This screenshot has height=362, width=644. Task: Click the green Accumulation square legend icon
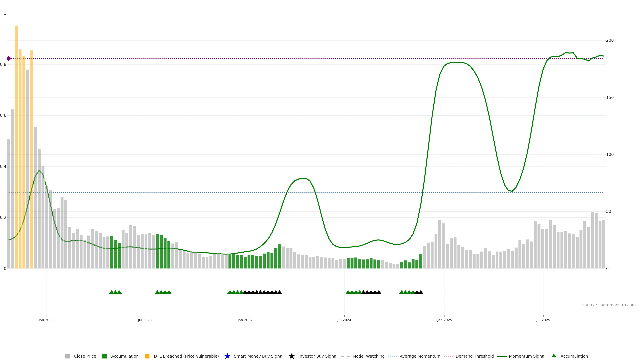(104, 356)
